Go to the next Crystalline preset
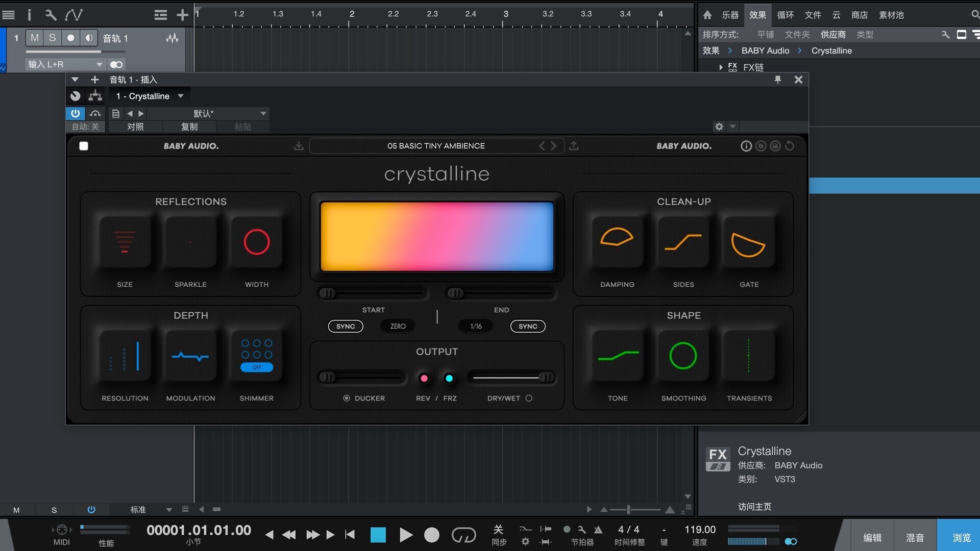 click(553, 146)
